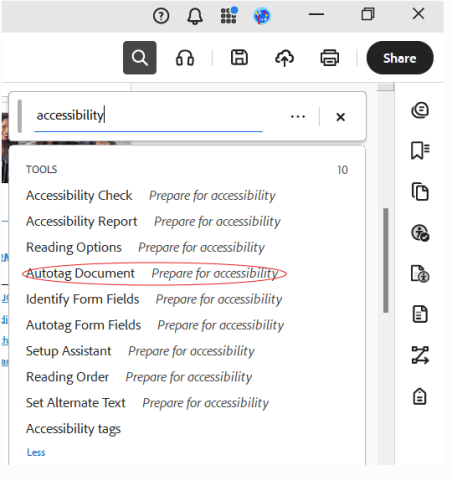This screenshot has height=480, width=452.
Task: Open the document accessibility sidebar icon
Action: [420, 274]
